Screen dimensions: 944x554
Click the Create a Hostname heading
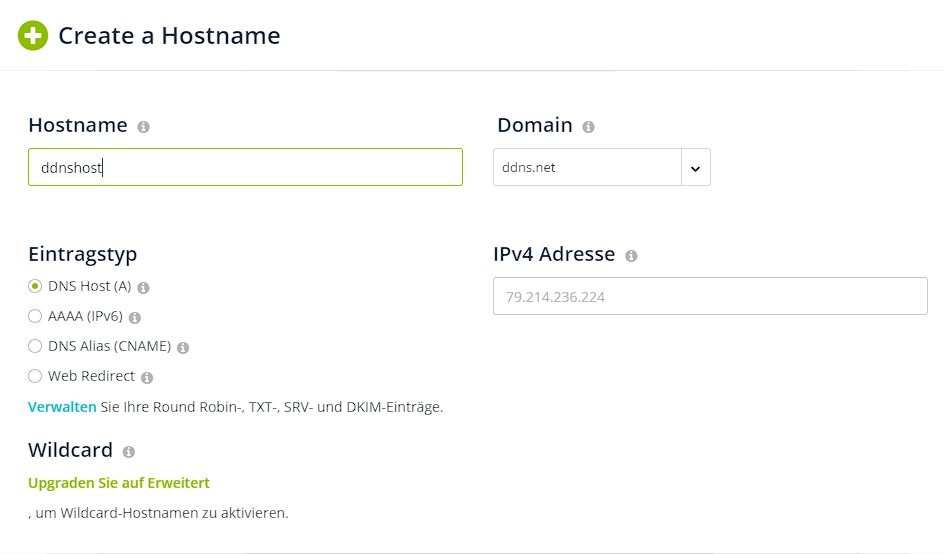169,36
